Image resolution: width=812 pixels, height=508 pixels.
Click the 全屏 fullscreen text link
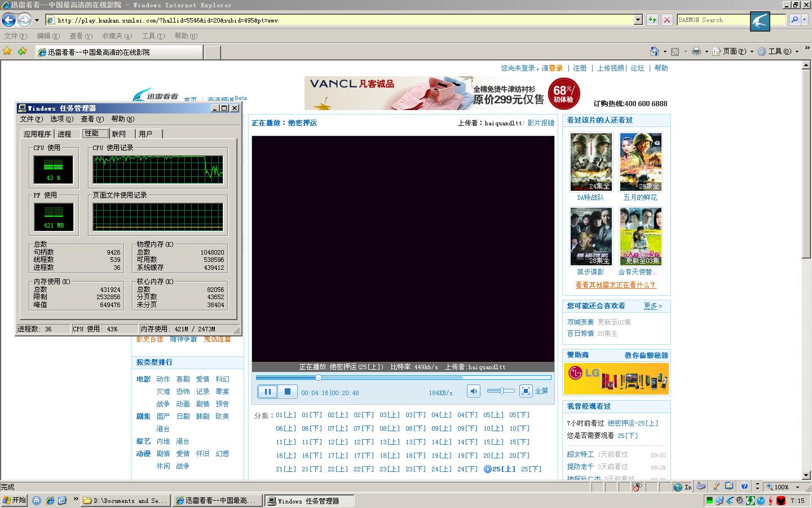click(x=541, y=391)
